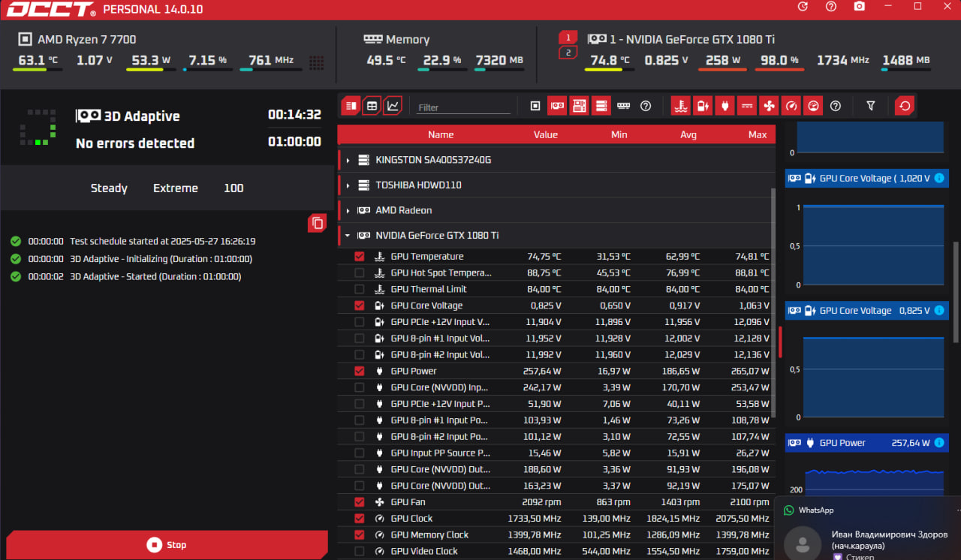Click the funnel filter icon
The image size is (961, 560).
tap(871, 106)
